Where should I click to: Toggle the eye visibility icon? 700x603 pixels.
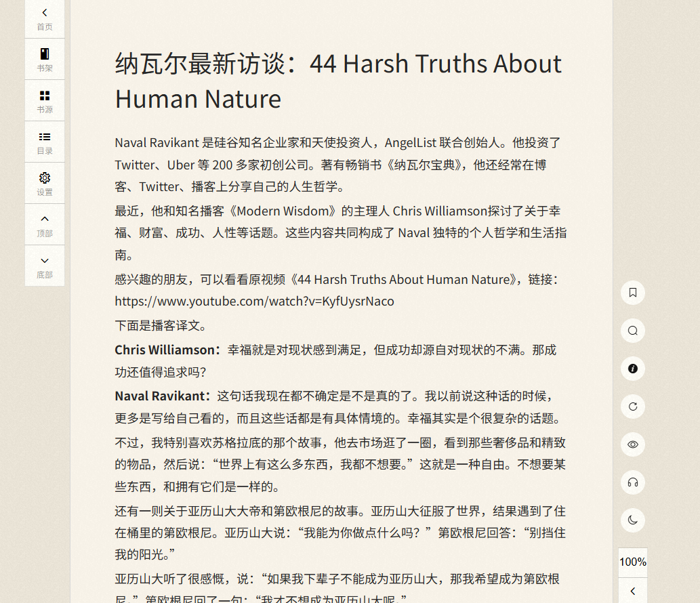tap(633, 444)
